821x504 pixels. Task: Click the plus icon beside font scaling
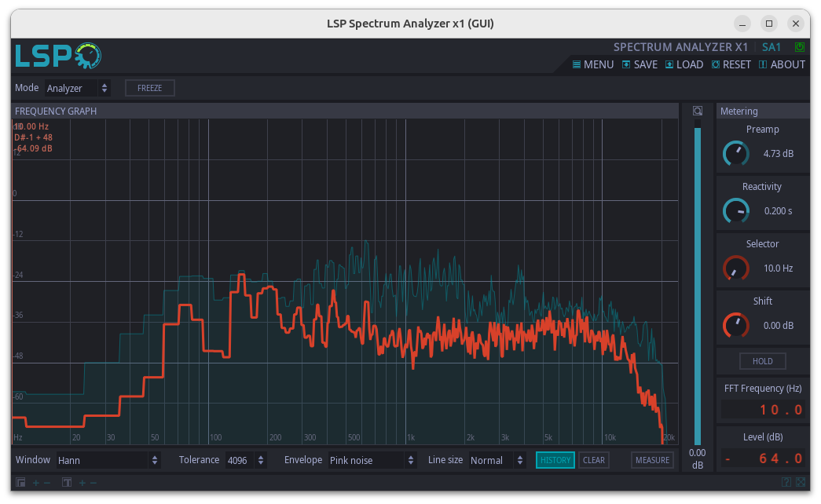click(x=82, y=483)
